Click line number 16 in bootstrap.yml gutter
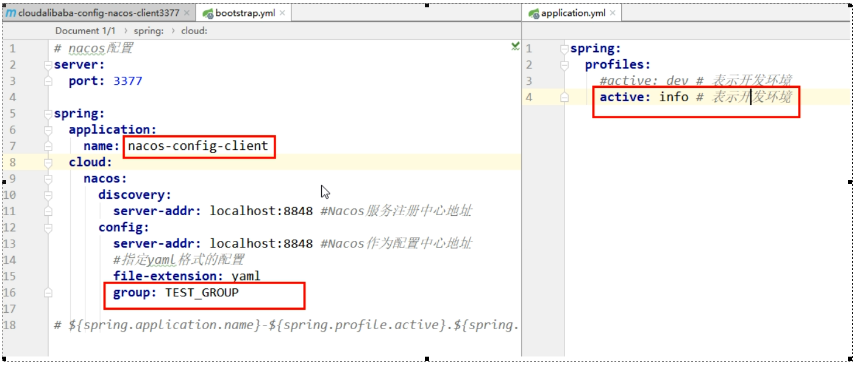Screen dimensions: 868x367 [9, 293]
